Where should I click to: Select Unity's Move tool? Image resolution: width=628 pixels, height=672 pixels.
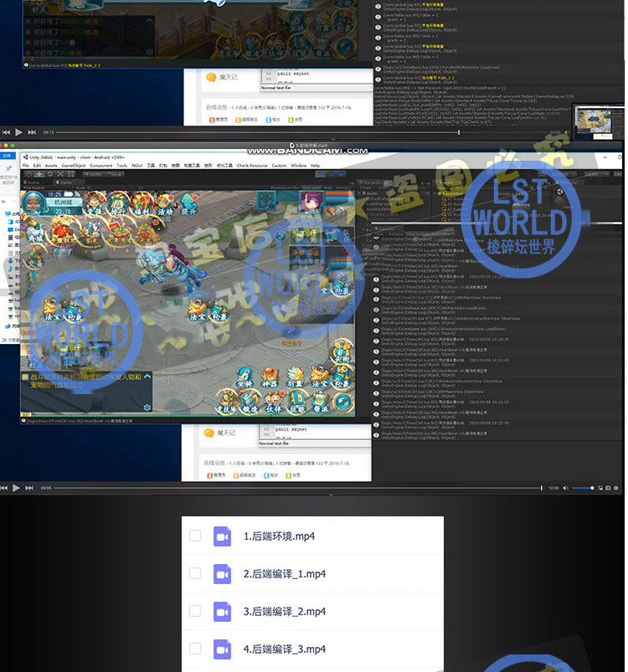point(39,174)
